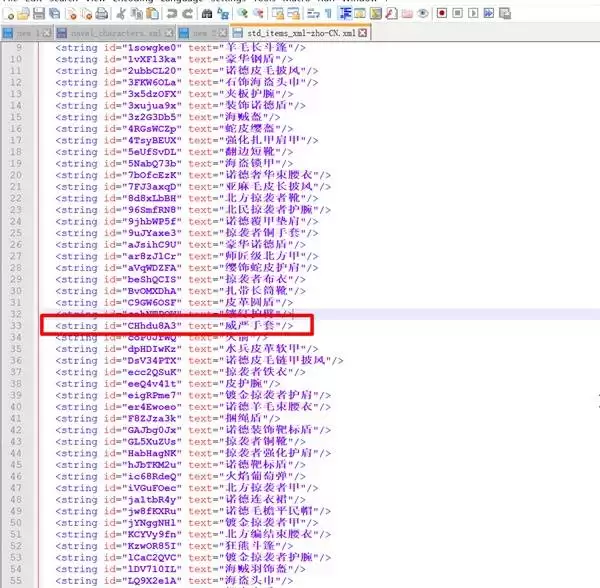Toggle the indent guide toolbar button
600x588 pixels.
tap(343, 14)
